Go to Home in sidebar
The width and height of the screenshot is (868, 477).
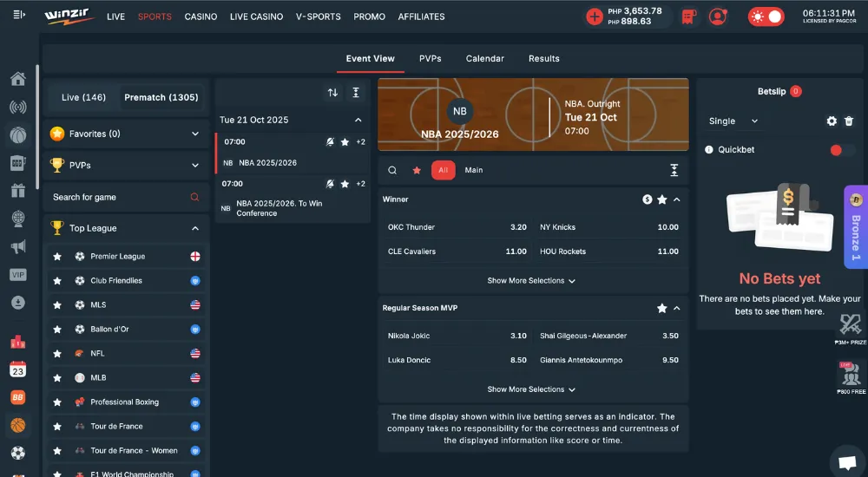(x=17, y=79)
